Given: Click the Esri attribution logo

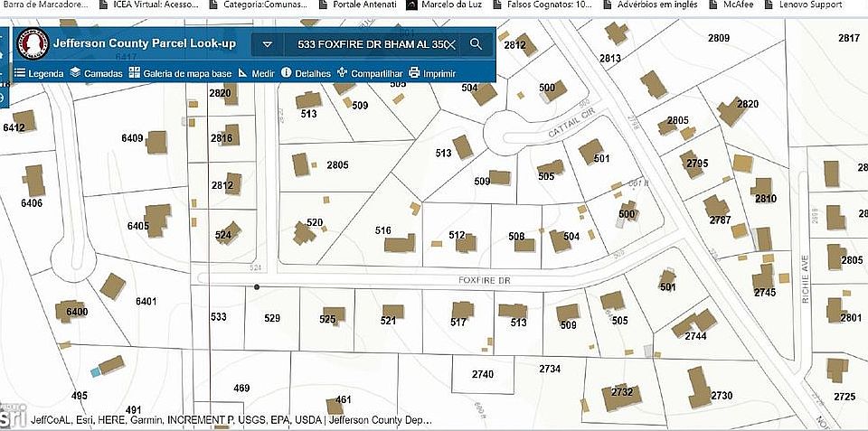Looking at the screenshot, I should click(x=14, y=415).
